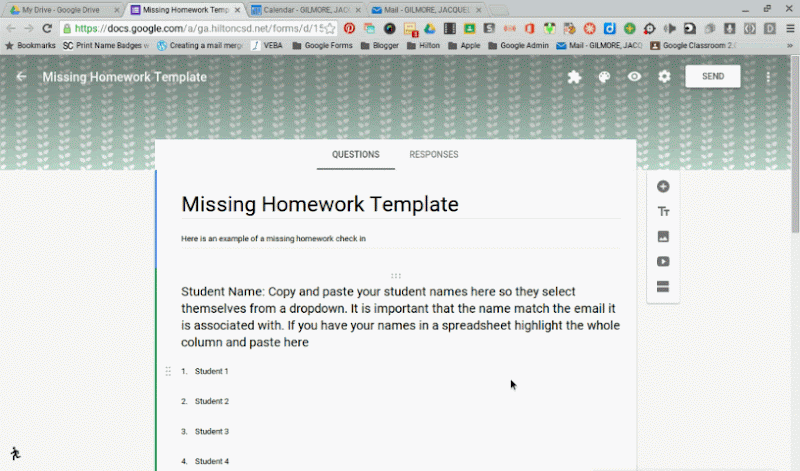Viewport: 800px width, 471px height.
Task: Select the Student 1 option
Action: pyautogui.click(x=211, y=371)
